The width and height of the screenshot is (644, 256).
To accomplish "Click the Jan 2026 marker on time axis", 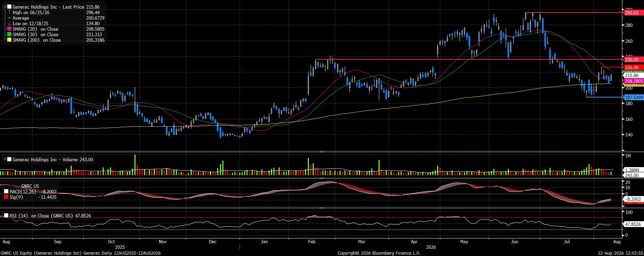I will click(x=264, y=242).
